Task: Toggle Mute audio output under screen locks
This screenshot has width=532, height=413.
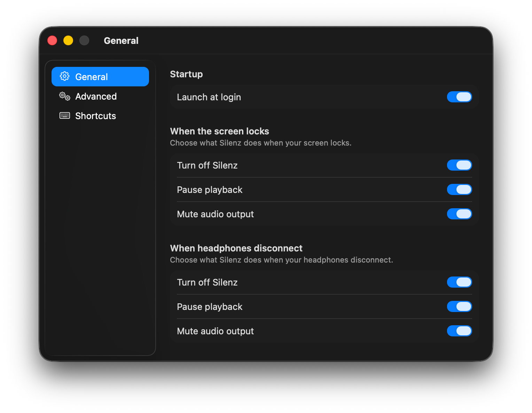Action: click(460, 214)
